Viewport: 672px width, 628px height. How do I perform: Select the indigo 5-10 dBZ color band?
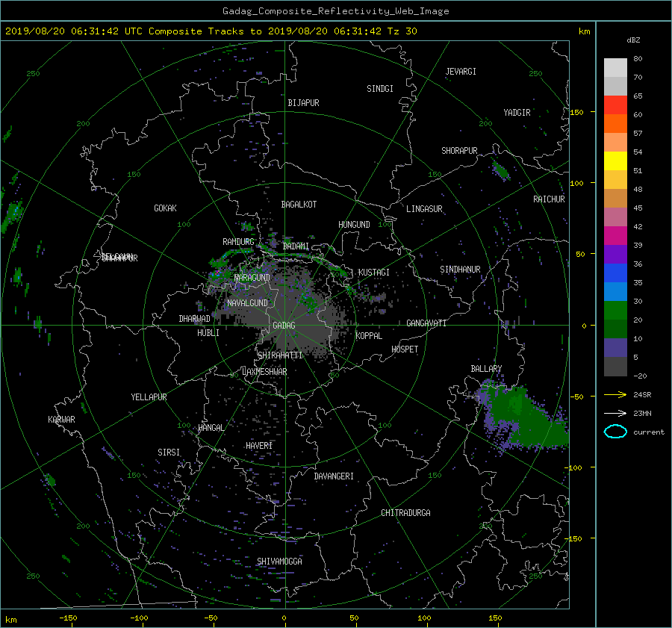coord(615,347)
